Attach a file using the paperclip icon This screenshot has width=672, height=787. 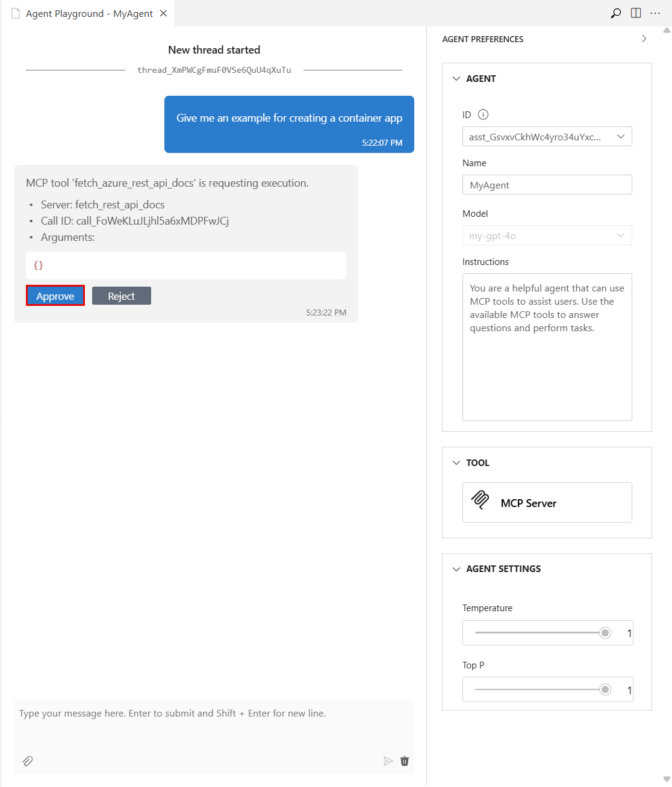click(x=27, y=761)
